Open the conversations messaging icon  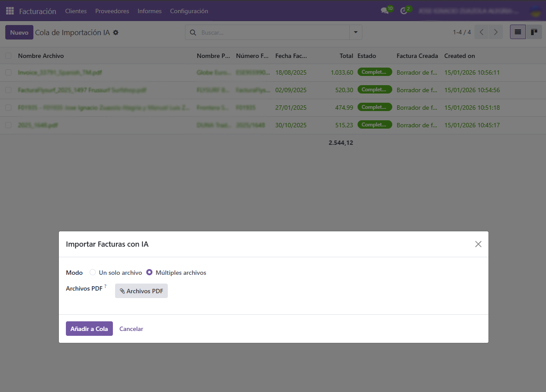click(x=384, y=11)
